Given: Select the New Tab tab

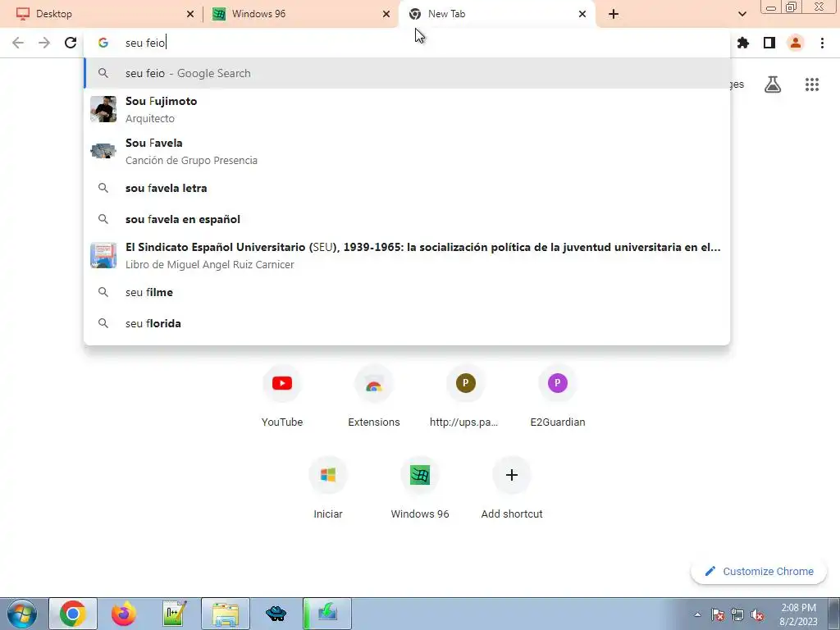Looking at the screenshot, I should click(x=496, y=14).
